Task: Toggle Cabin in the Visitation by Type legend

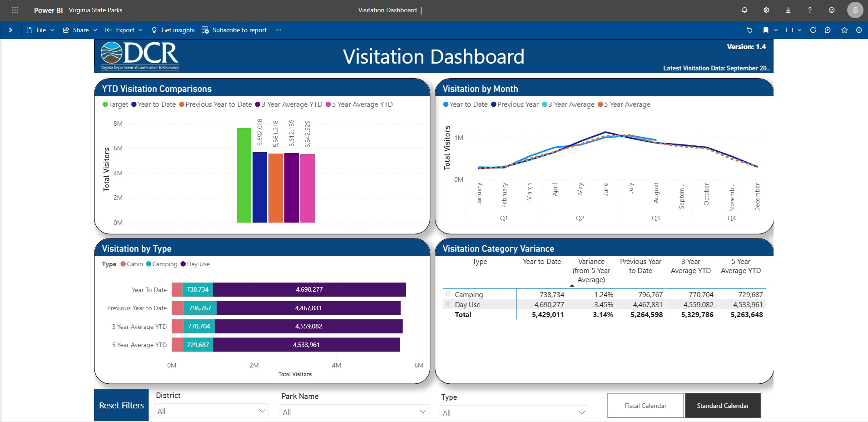Action: pyautogui.click(x=132, y=264)
